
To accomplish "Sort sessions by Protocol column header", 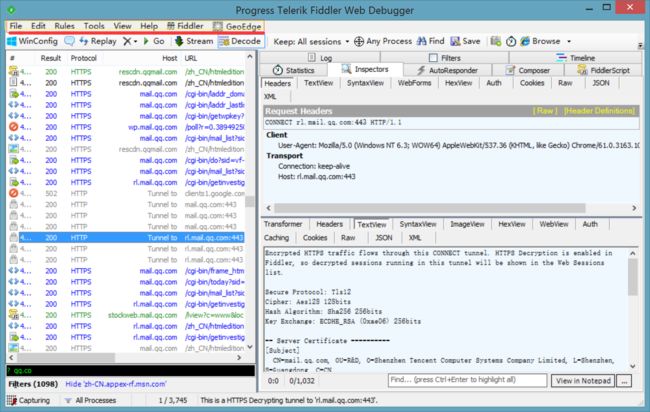I will coord(83,58).
